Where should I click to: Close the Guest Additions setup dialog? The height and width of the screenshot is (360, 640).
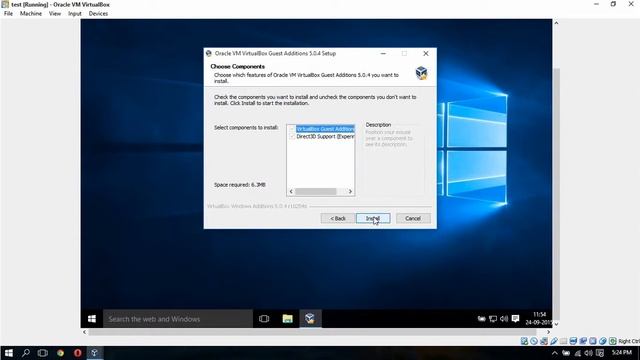click(426, 53)
